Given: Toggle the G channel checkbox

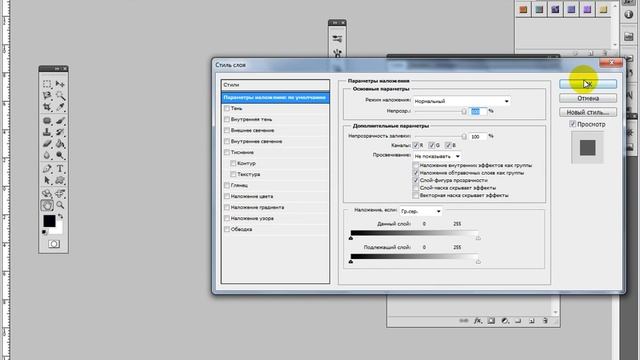Looking at the screenshot, I should (431, 145).
